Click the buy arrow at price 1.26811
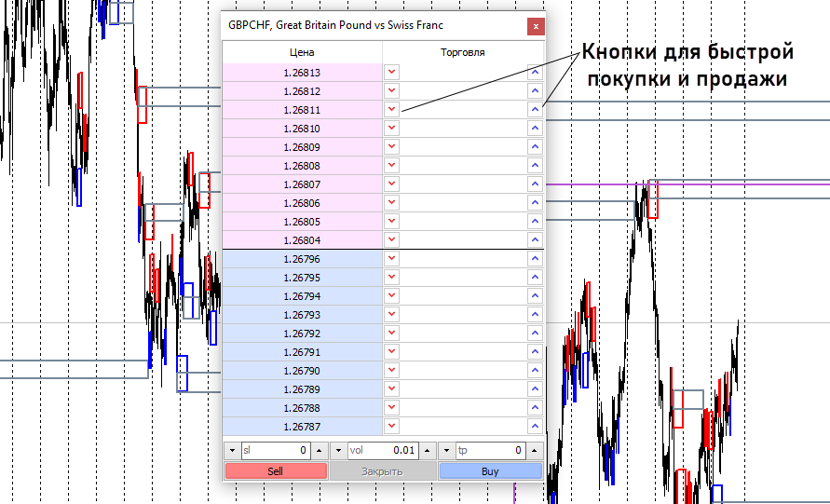This screenshot has width=830, height=504. point(535,109)
